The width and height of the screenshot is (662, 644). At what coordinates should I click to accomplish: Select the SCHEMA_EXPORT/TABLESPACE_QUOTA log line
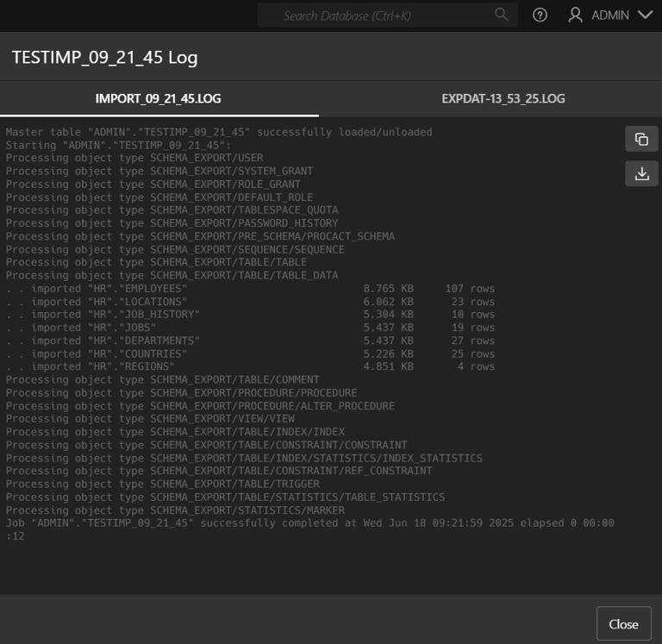pyautogui.click(x=172, y=210)
